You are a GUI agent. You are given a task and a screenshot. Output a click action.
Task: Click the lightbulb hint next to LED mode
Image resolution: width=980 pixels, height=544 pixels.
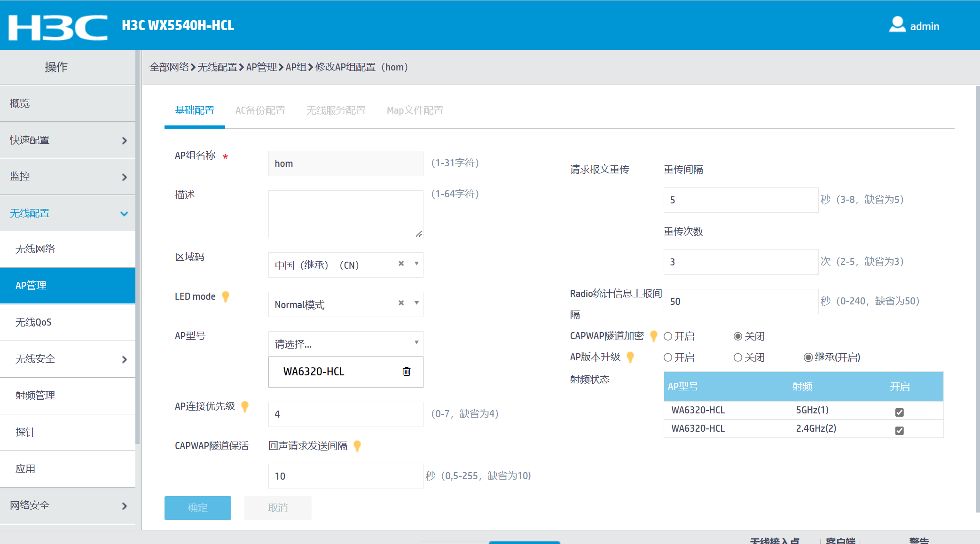tap(226, 296)
